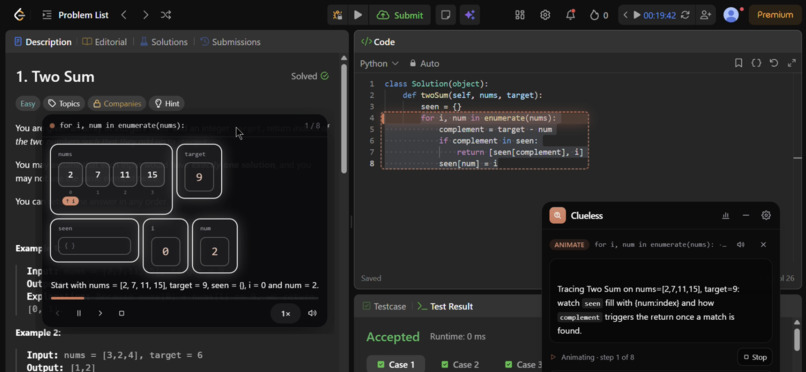Collapse the timer with left chevron
The image size is (806, 372).
pyautogui.click(x=626, y=15)
